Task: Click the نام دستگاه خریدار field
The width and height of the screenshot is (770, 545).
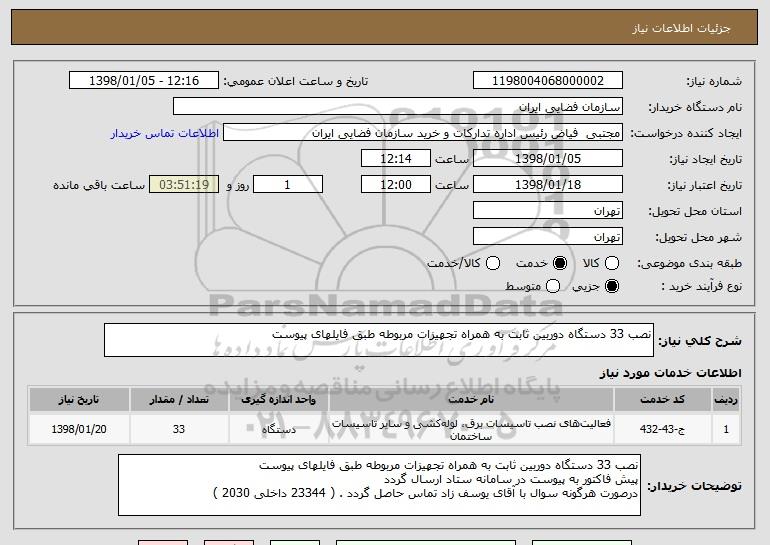Action: 398,107
